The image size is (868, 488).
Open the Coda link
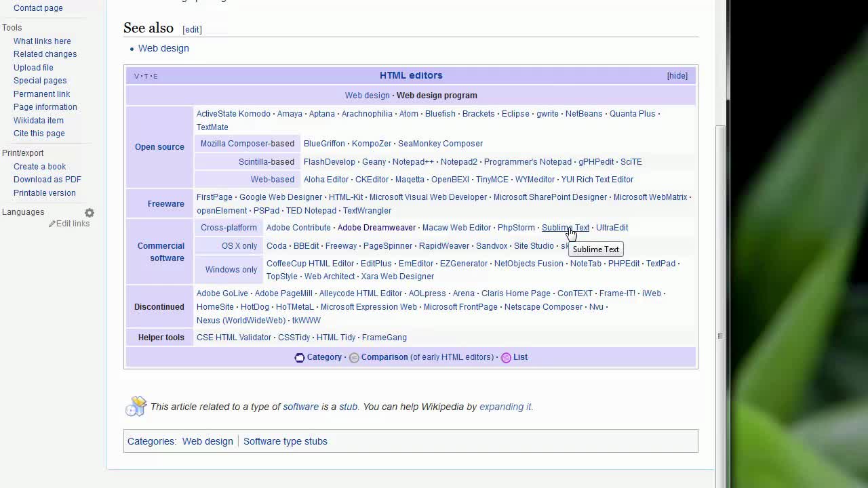click(x=277, y=246)
